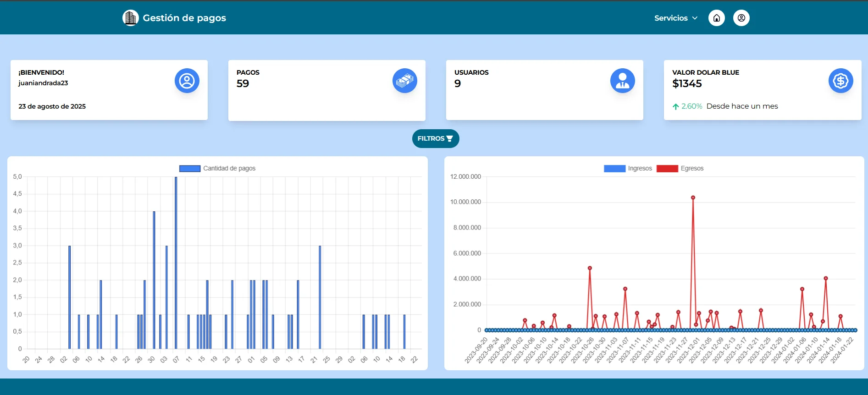Open the user account icon in navbar
Image resolution: width=868 pixels, height=395 pixels.
click(x=741, y=18)
